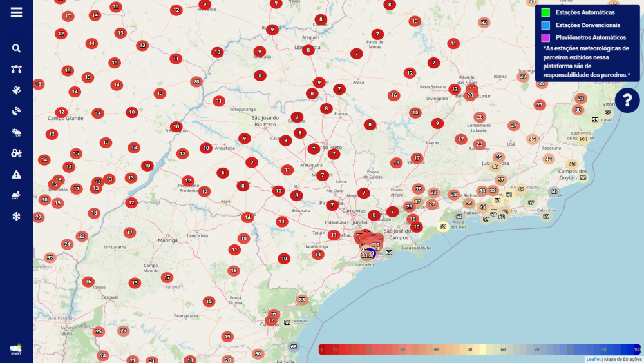This screenshot has height=363, width=644.
Task: Click the snowflake icon in sidebar
Action: click(x=16, y=217)
